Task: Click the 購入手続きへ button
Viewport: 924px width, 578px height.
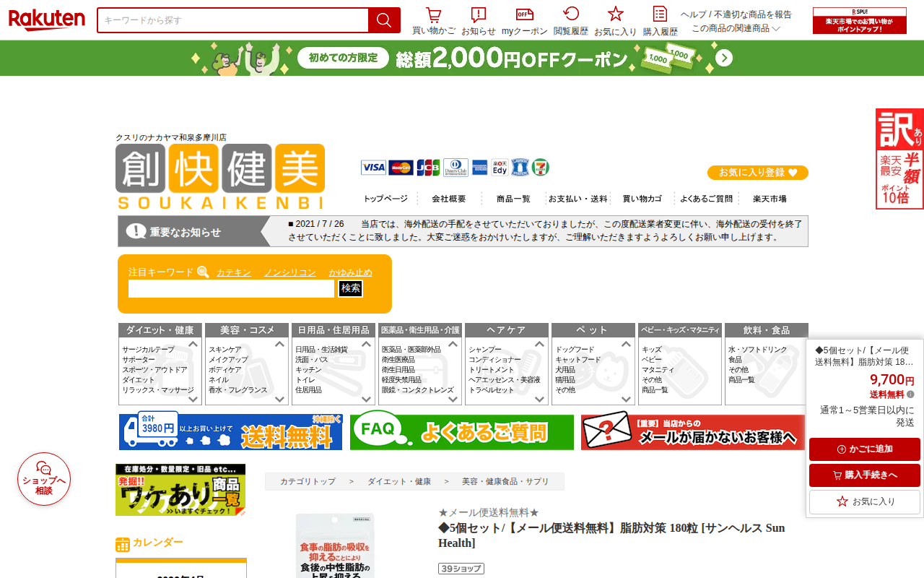Action: pos(865,475)
